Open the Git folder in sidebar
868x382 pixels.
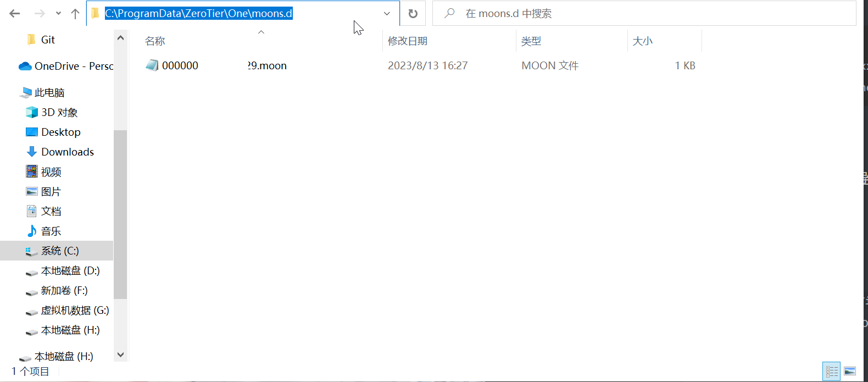48,40
